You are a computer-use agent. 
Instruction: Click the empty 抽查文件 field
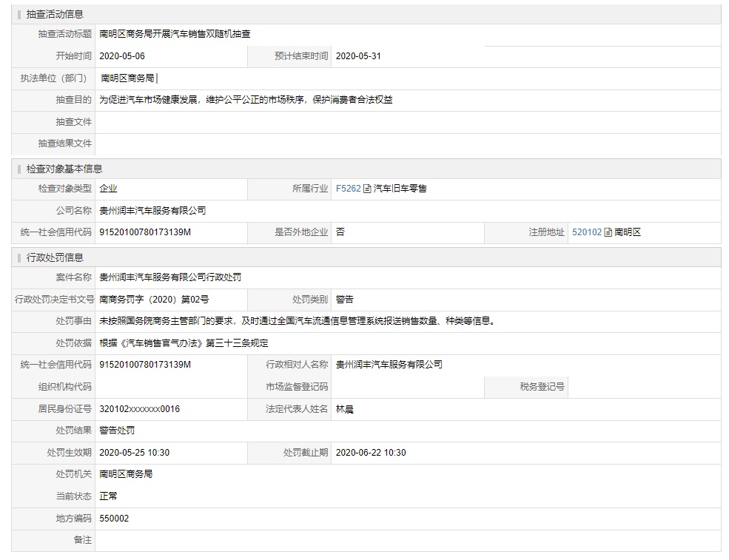[x=407, y=122]
